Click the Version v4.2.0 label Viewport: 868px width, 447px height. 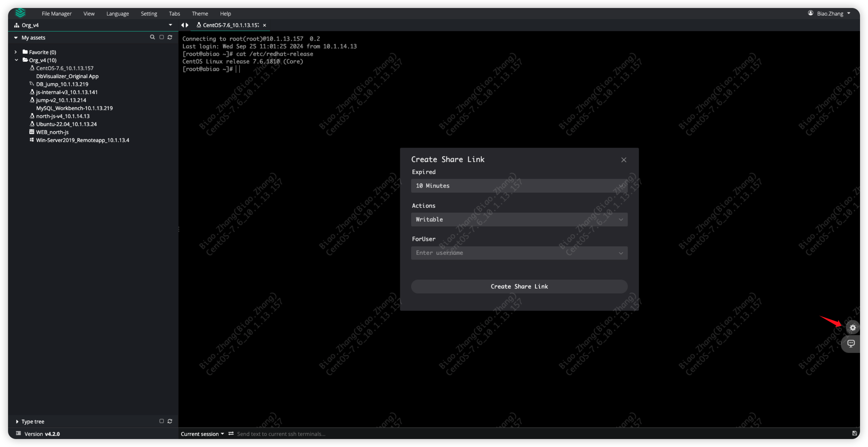coord(42,434)
